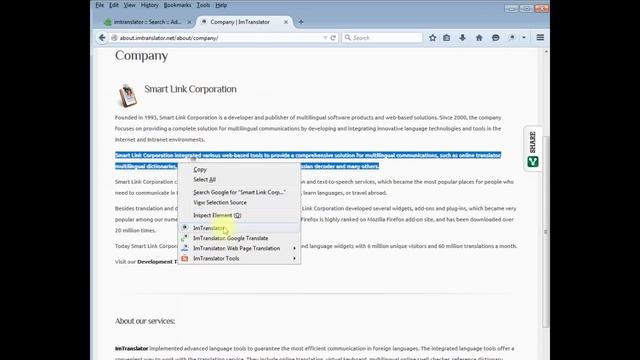Reload the current page

click(x=333, y=38)
